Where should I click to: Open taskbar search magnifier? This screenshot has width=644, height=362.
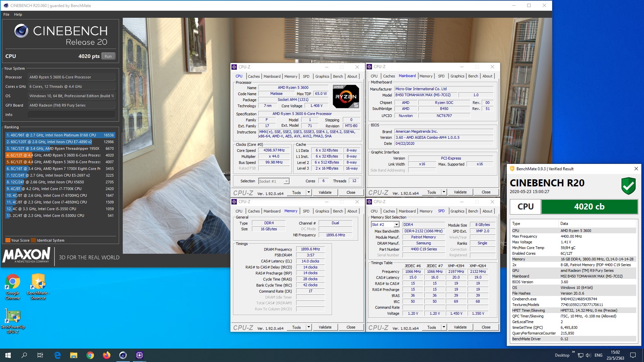[24, 355]
